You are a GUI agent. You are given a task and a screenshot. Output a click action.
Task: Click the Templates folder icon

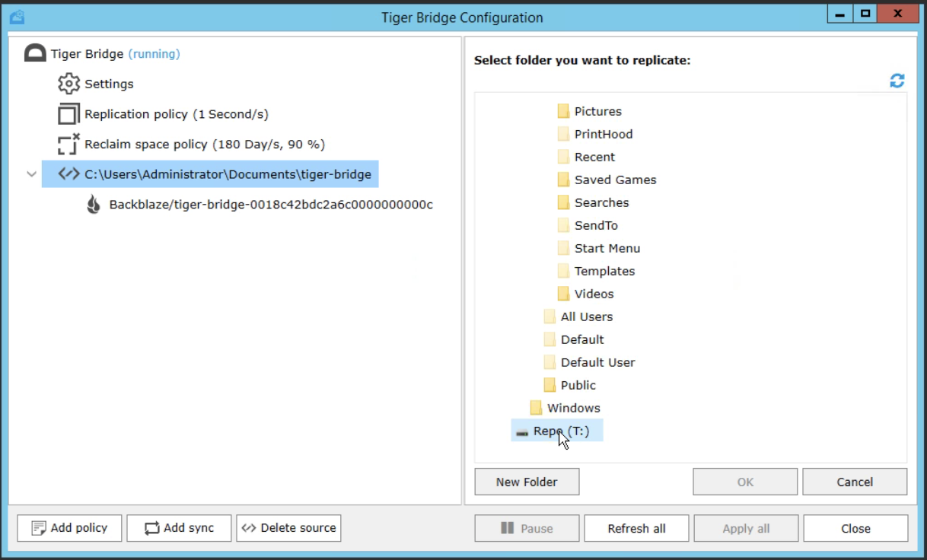coord(563,271)
